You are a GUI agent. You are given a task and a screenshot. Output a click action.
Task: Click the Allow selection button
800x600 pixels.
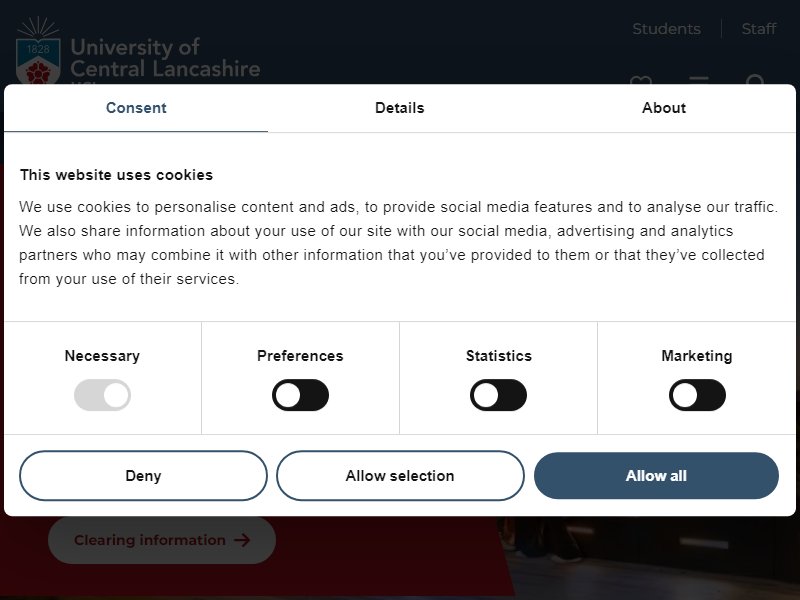pos(400,476)
